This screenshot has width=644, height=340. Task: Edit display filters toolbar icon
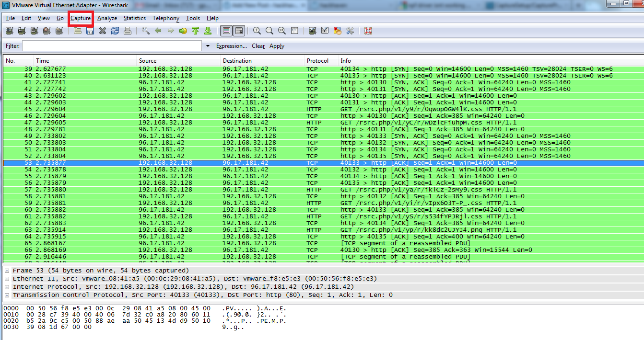pos(325,31)
